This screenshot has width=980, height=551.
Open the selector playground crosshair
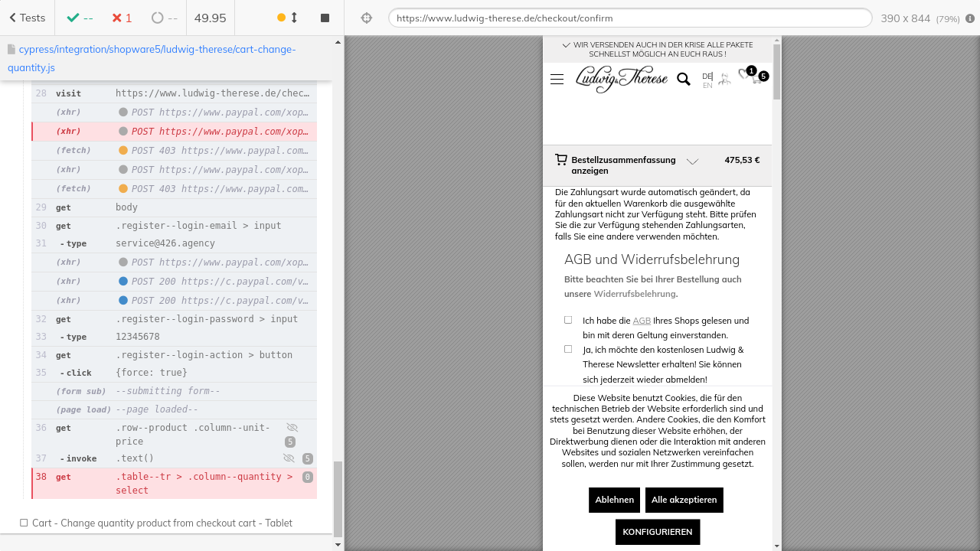pyautogui.click(x=367, y=18)
